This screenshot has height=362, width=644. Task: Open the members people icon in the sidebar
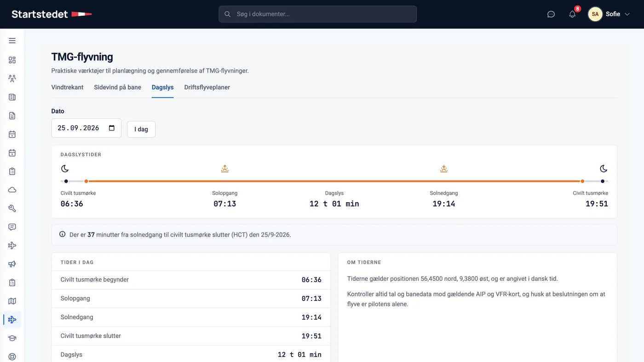12,79
